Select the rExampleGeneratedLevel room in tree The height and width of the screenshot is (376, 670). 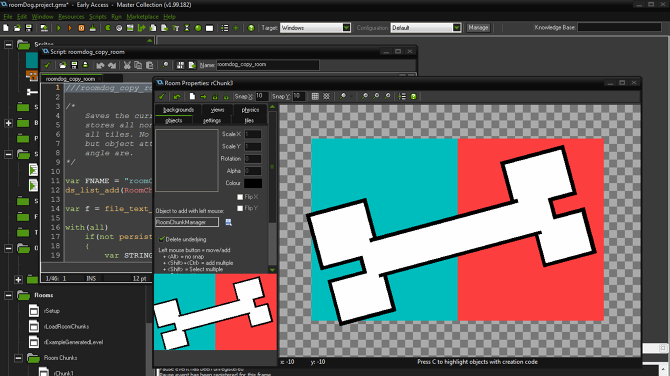pyautogui.click(x=73, y=342)
